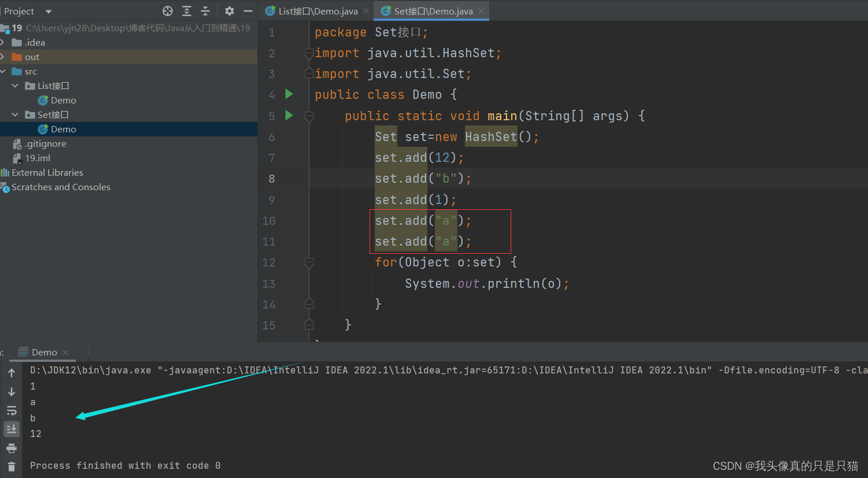The image size is (868, 478).
Task: Expand the out folder arrow
Action: (3, 57)
